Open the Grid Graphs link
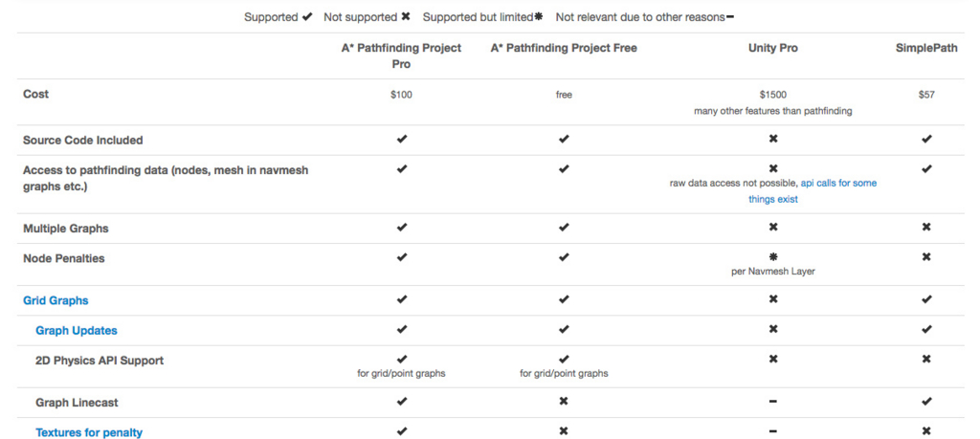Viewport: 980px width, 439px height. [x=56, y=300]
